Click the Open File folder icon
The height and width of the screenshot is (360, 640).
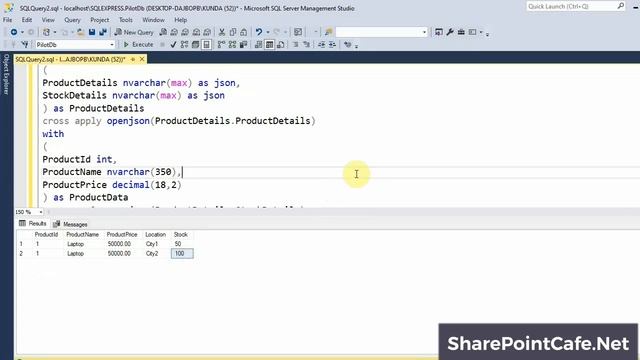click(x=80, y=32)
